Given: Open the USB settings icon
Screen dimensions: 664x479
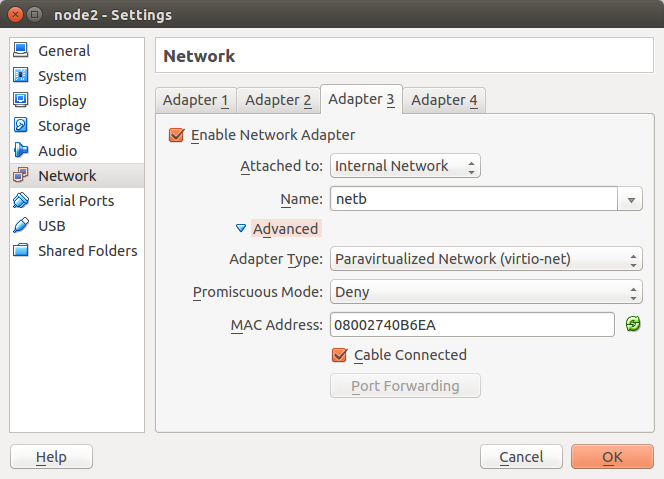Looking at the screenshot, I should point(20,226).
